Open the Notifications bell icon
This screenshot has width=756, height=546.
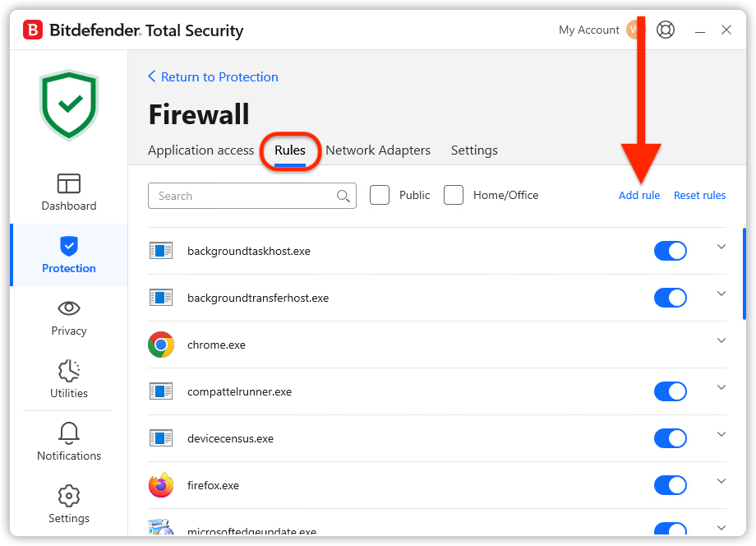[x=68, y=433]
